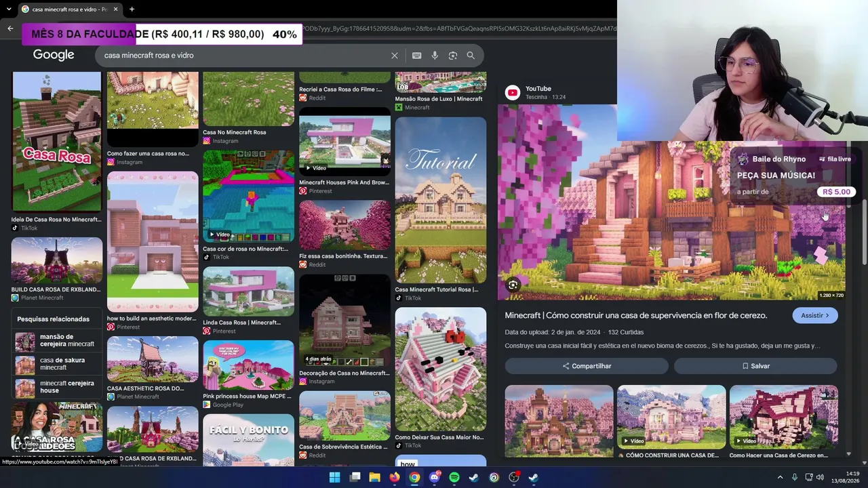The width and height of the screenshot is (868, 488).
Task: Search inside image with the Lens icon
Action: [x=513, y=285]
